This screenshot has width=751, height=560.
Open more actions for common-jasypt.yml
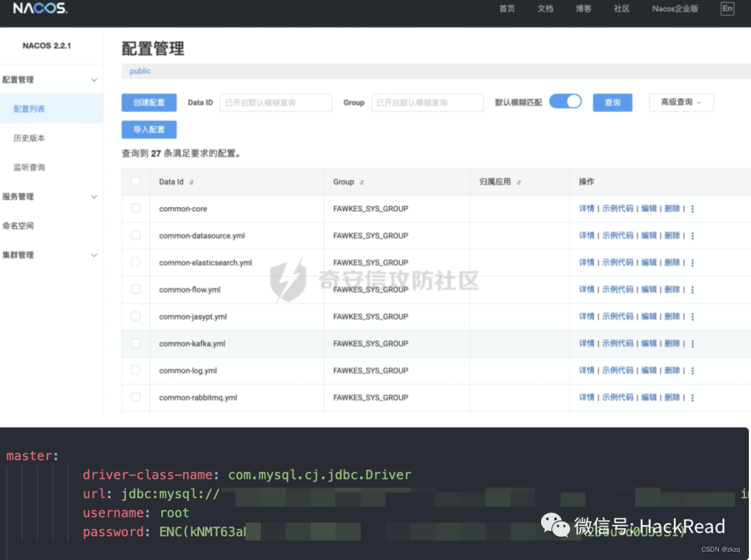pos(692,317)
